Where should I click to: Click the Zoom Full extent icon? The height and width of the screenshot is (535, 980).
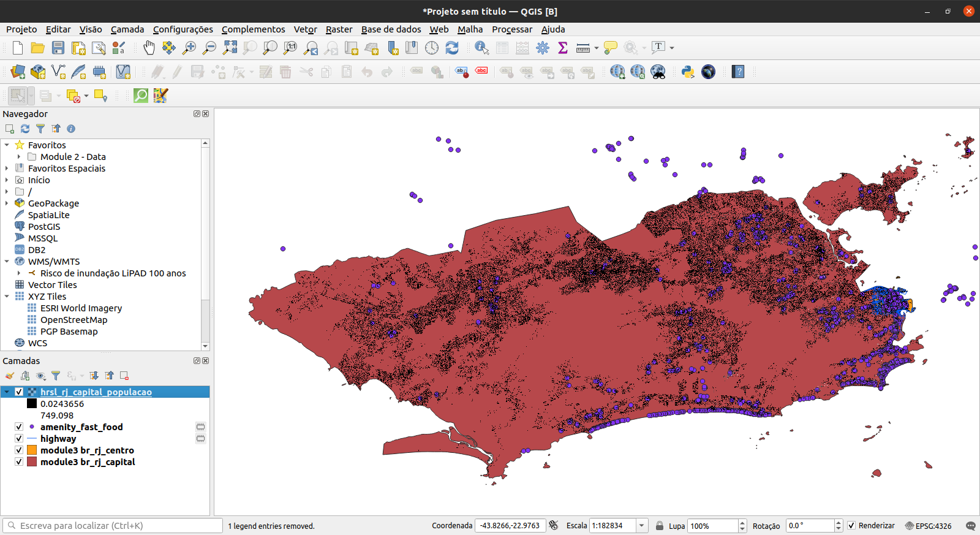[x=230, y=48]
